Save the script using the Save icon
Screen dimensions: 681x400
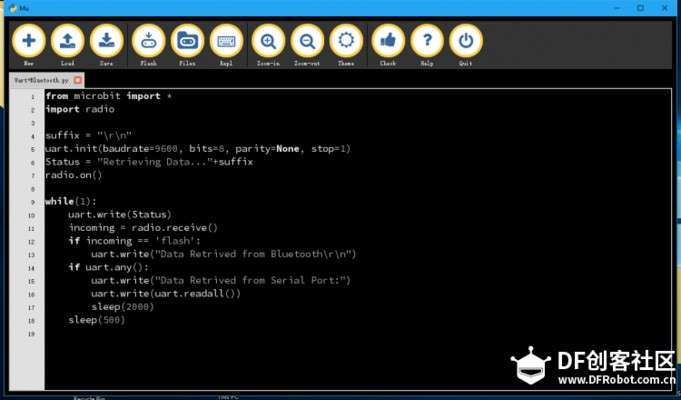click(x=107, y=41)
